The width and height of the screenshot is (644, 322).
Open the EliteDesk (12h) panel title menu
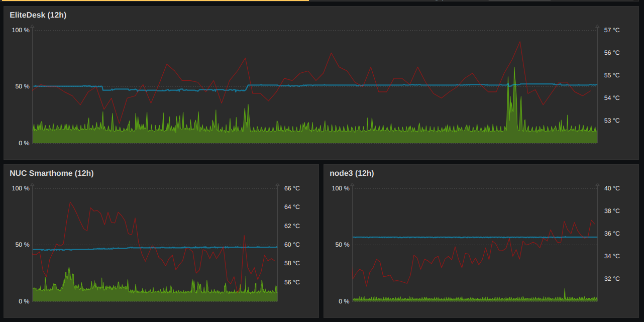38,15
